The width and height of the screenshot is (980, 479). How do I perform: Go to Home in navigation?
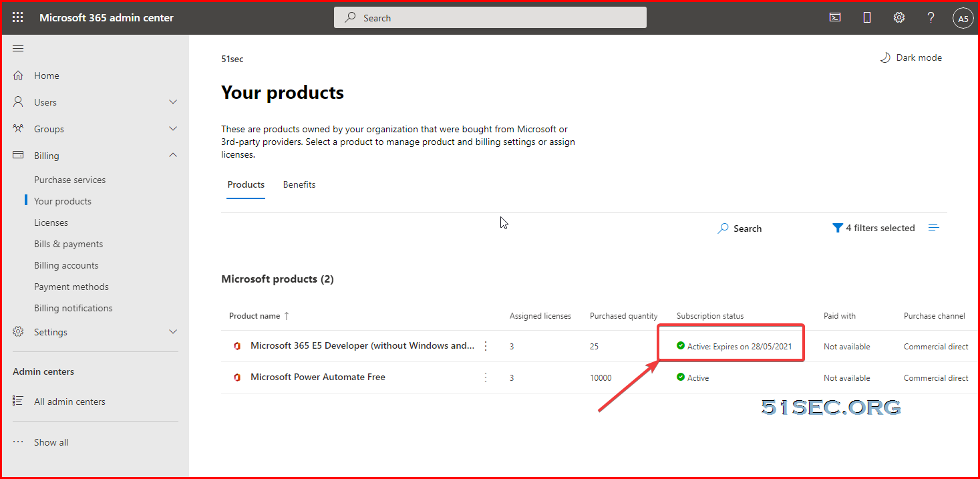pyautogui.click(x=47, y=75)
